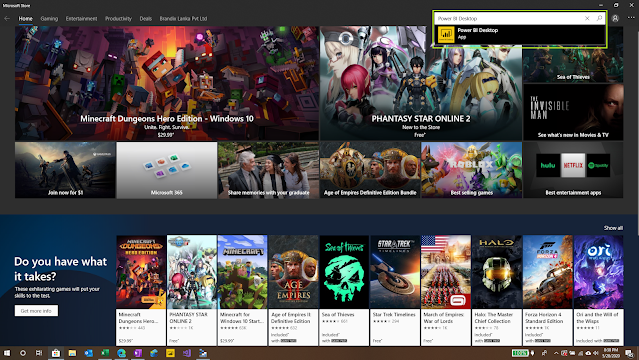The image size is (639, 360).
Task: Open Sea of Thieves game card
Action: click(344, 290)
